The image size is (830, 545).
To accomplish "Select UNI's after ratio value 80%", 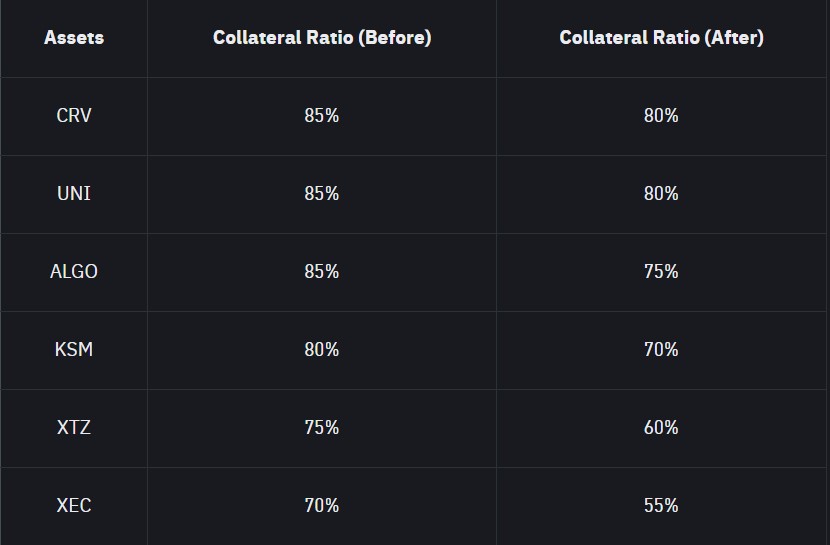I will pyautogui.click(x=661, y=194).
